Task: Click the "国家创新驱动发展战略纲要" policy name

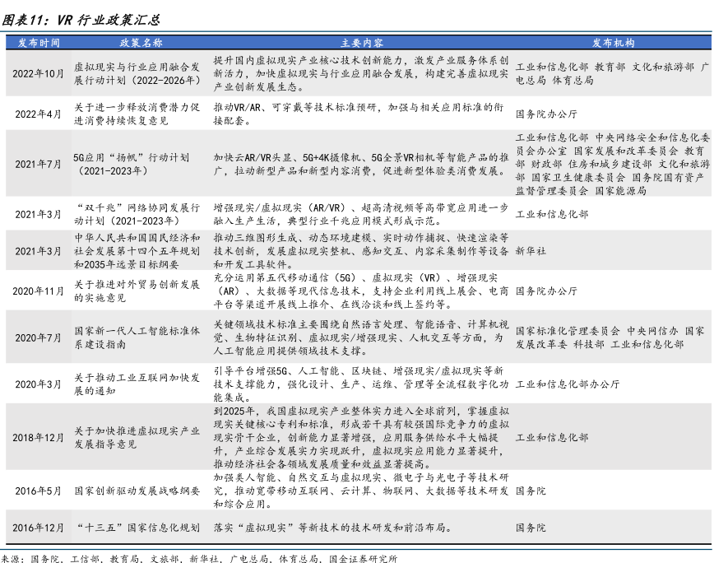Action: [x=137, y=491]
